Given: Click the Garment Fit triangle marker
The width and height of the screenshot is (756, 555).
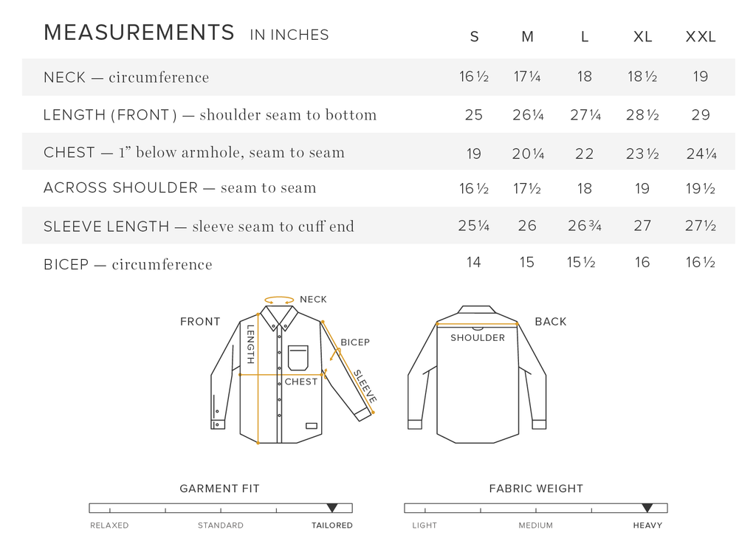Looking at the screenshot, I should [x=332, y=508].
